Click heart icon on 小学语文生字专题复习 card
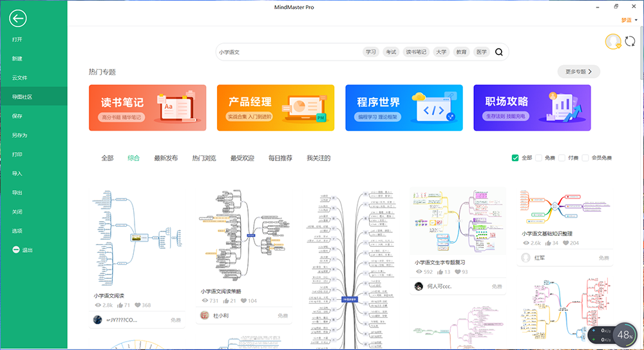Image resolution: width=644 pixels, height=350 pixels. [x=457, y=272]
